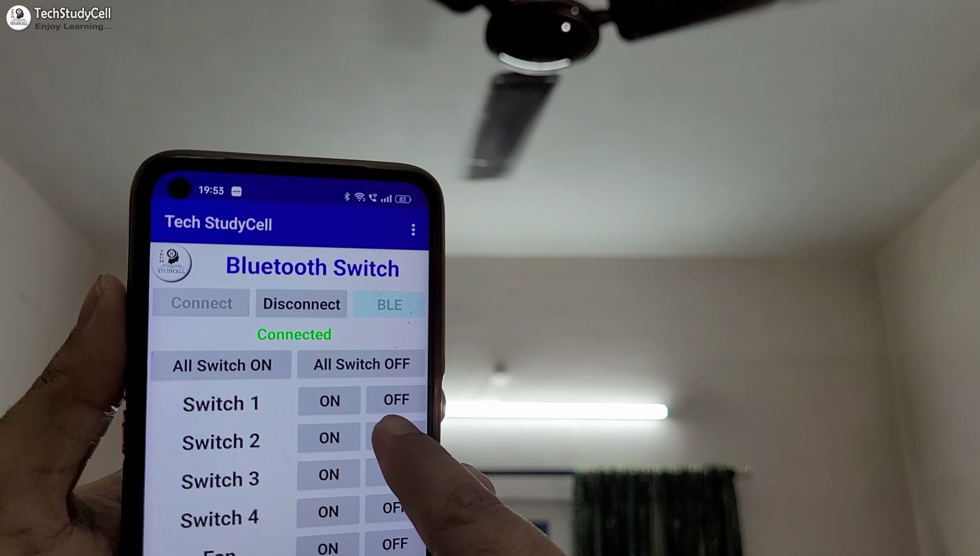The width and height of the screenshot is (980, 556).
Task: Expand the All Switch OFF dropdown
Action: pyautogui.click(x=361, y=364)
